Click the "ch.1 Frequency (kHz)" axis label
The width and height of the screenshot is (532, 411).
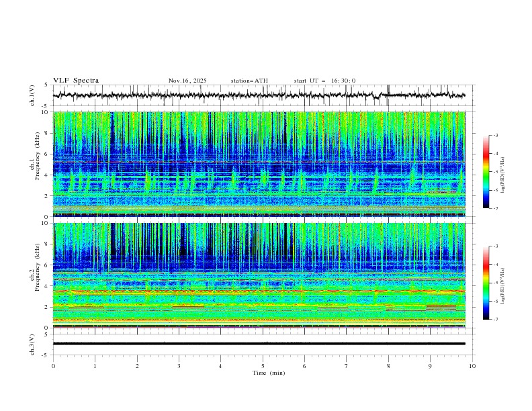[35, 154]
